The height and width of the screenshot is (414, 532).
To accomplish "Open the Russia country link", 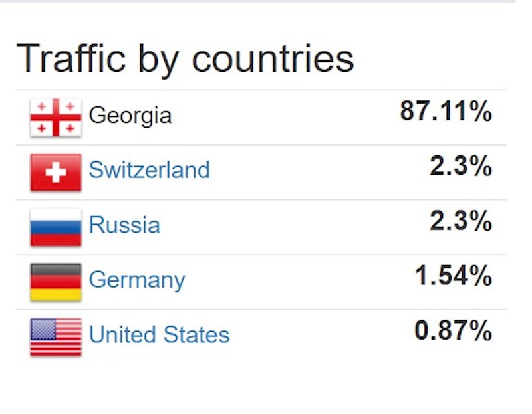I will (x=124, y=225).
